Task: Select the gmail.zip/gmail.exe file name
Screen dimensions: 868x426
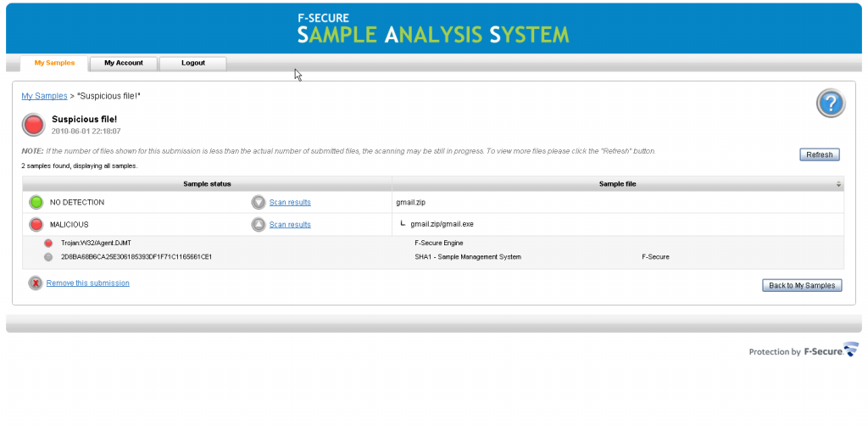Action: [x=442, y=224]
